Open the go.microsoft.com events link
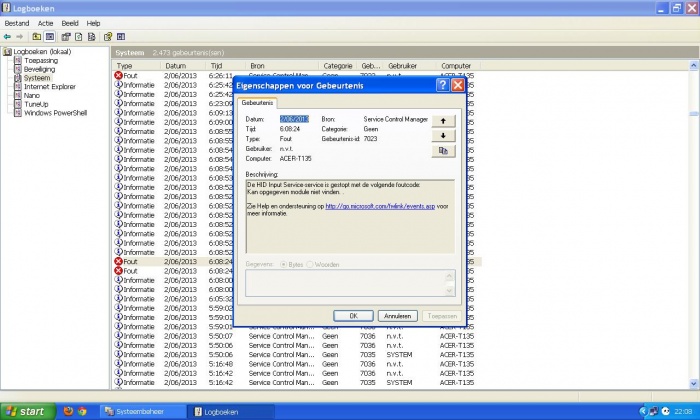 (x=380, y=207)
